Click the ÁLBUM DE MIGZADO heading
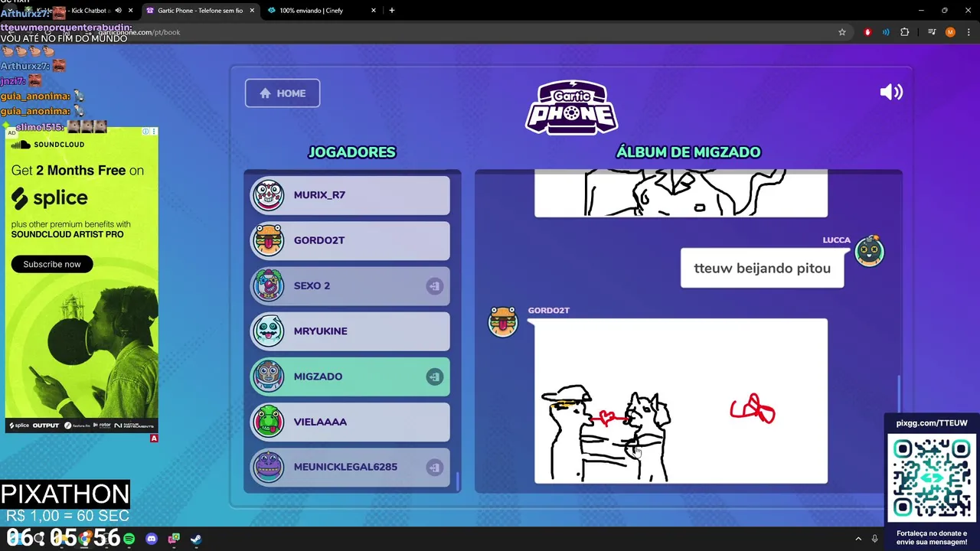 (x=688, y=152)
